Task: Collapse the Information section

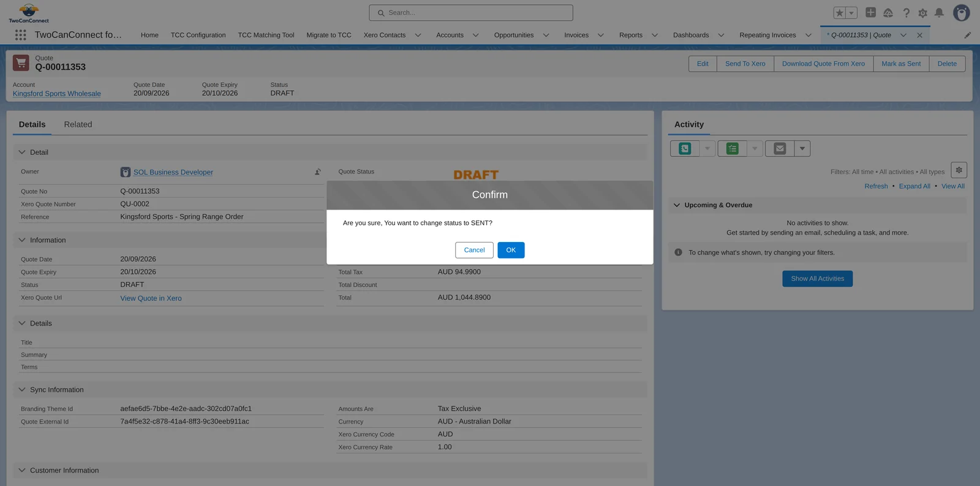Action: [x=22, y=240]
